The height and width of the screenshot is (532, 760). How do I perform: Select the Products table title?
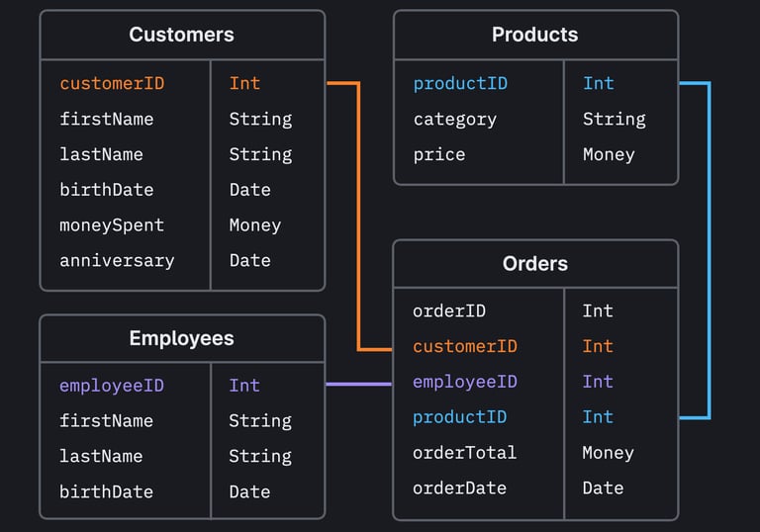(534, 35)
